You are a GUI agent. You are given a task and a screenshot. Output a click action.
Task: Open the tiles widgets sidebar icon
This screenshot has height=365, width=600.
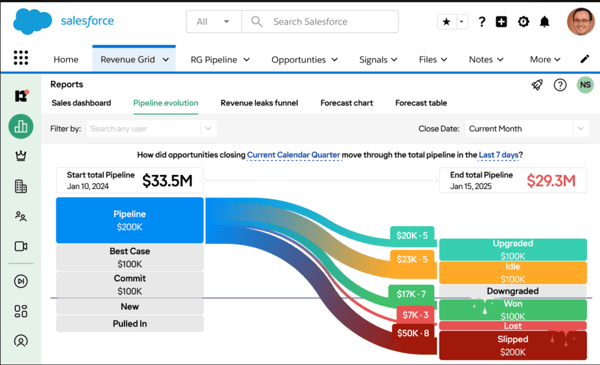pyautogui.click(x=21, y=311)
